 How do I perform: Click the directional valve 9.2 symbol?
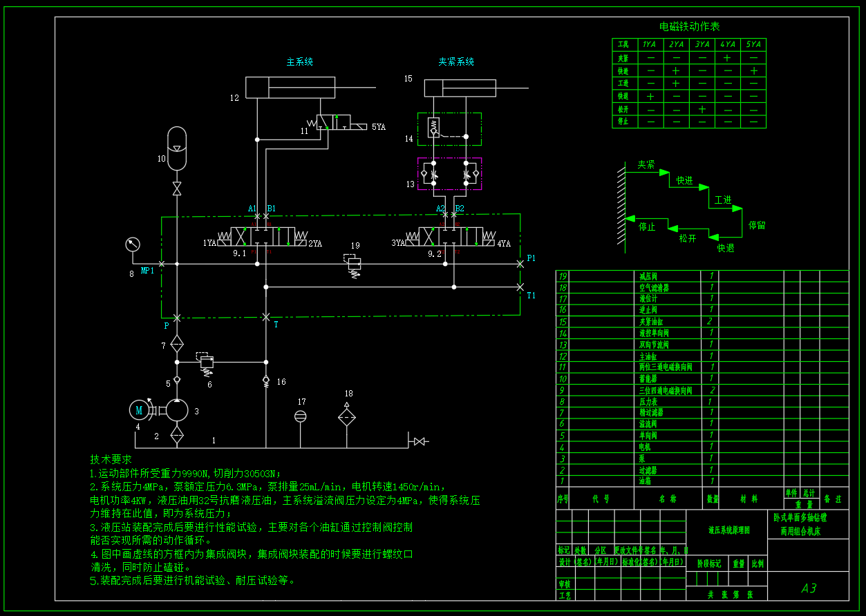click(451, 237)
